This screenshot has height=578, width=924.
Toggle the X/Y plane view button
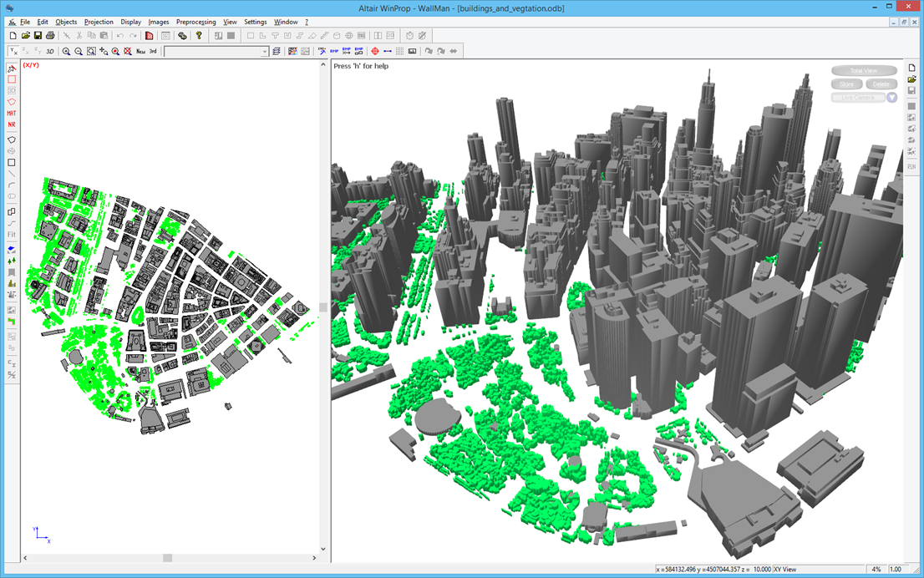(13, 52)
